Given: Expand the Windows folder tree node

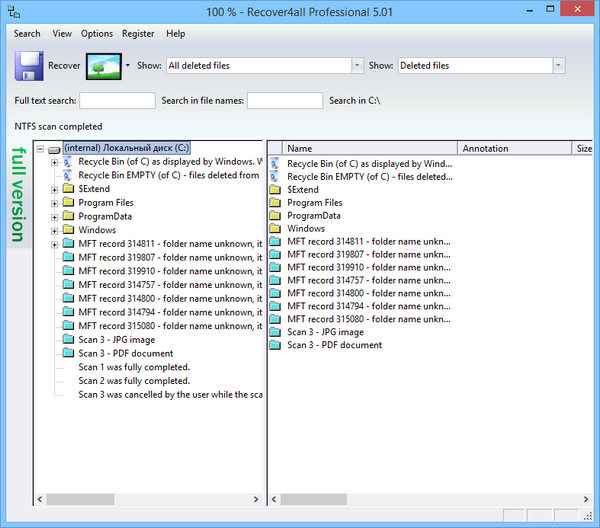Looking at the screenshot, I should 55,230.
